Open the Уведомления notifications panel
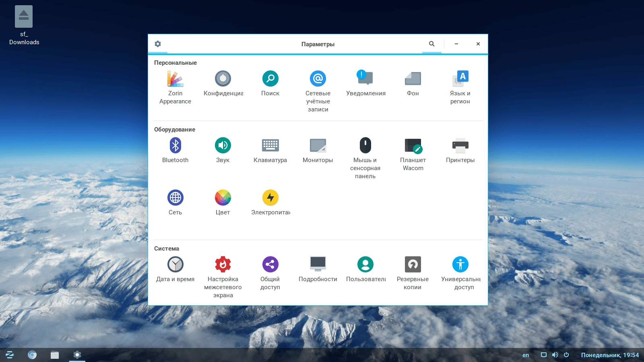This screenshot has height=362, width=644. (365, 83)
